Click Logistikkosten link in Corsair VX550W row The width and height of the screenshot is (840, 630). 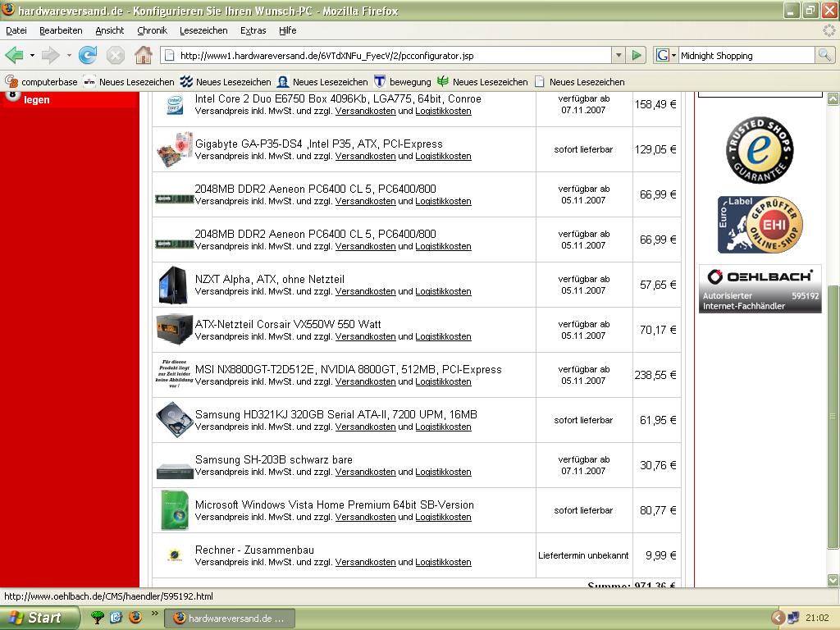point(443,337)
